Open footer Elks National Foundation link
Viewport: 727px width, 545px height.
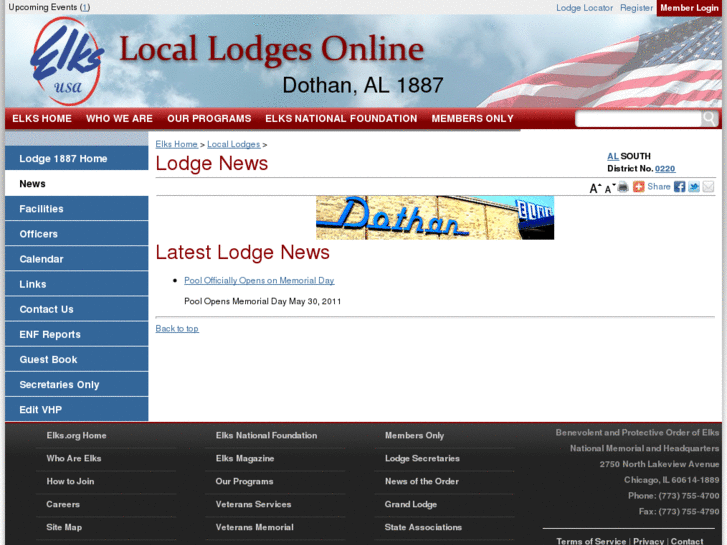(266, 436)
